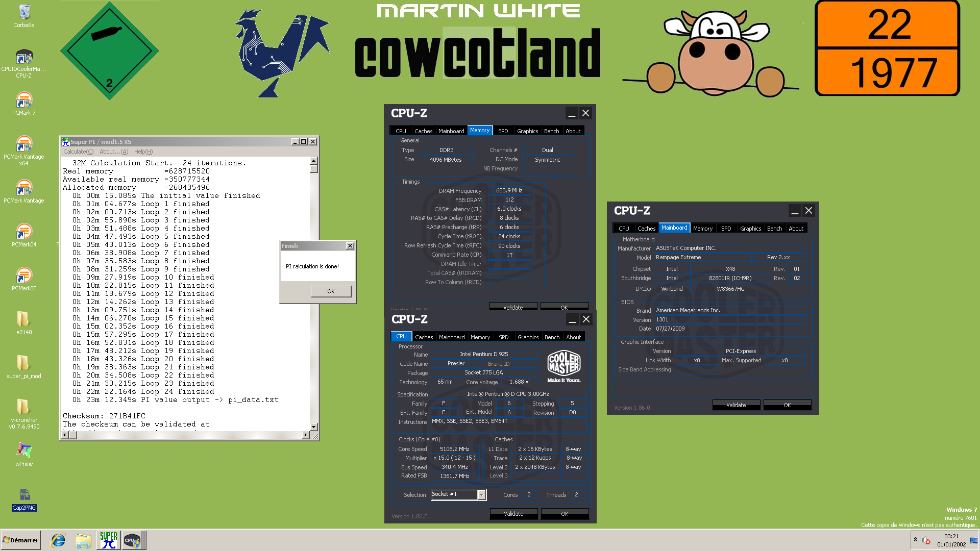Select Memory tab in mainboard CPU-Z window

pos(702,229)
